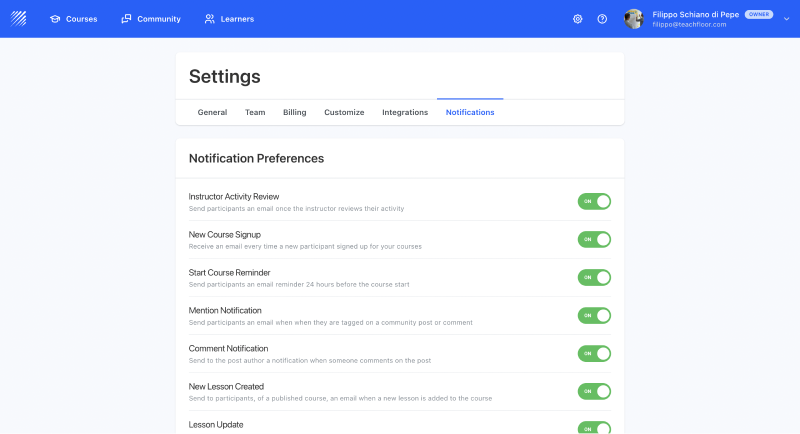Image resolution: width=800 pixels, height=434 pixels.
Task: Go to the Billing tab
Action: click(295, 113)
